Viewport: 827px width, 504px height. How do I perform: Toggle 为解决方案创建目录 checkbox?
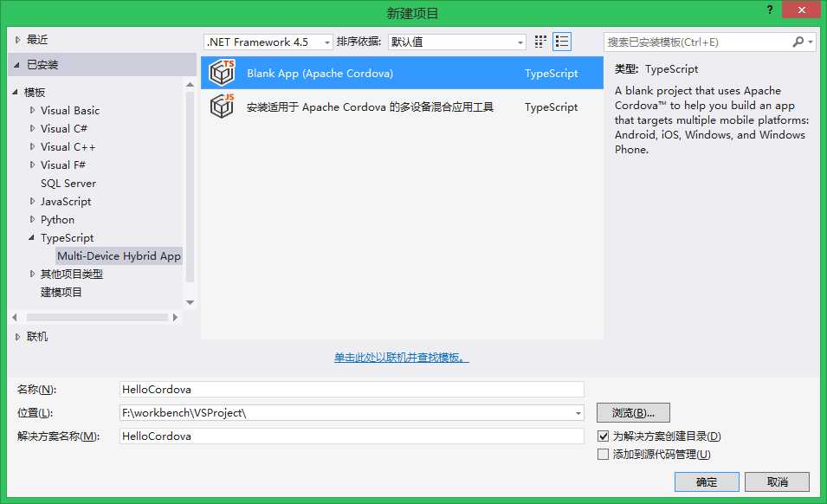point(604,436)
